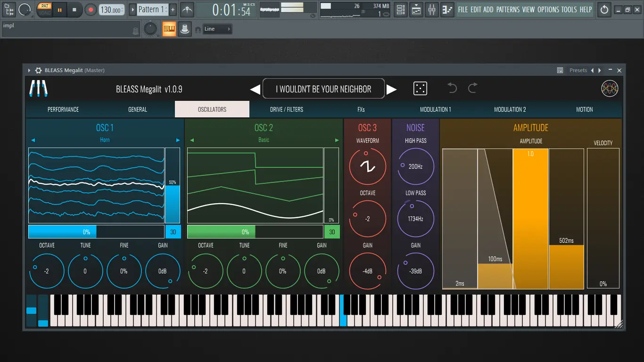Expand the plugin window menu arrow
The image size is (644, 362).
[x=29, y=70]
